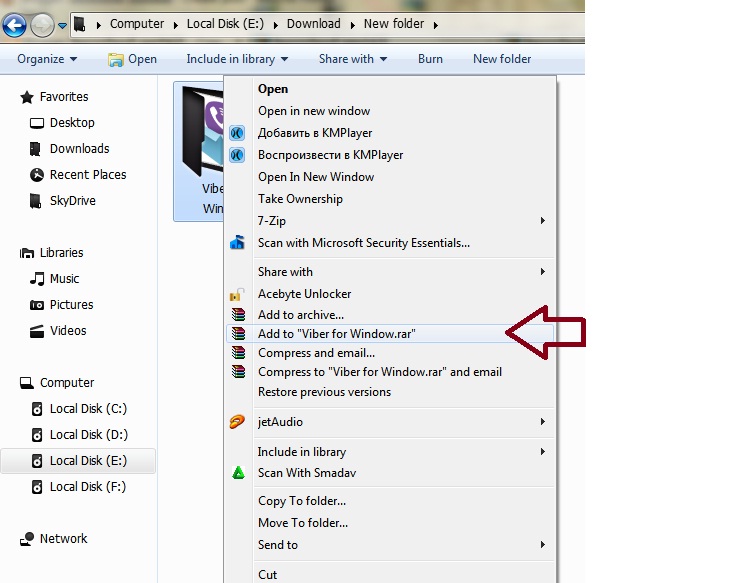Image resolution: width=753 pixels, height=583 pixels.
Task: Expand the jetAudio submenu arrow
Action: pos(543,422)
